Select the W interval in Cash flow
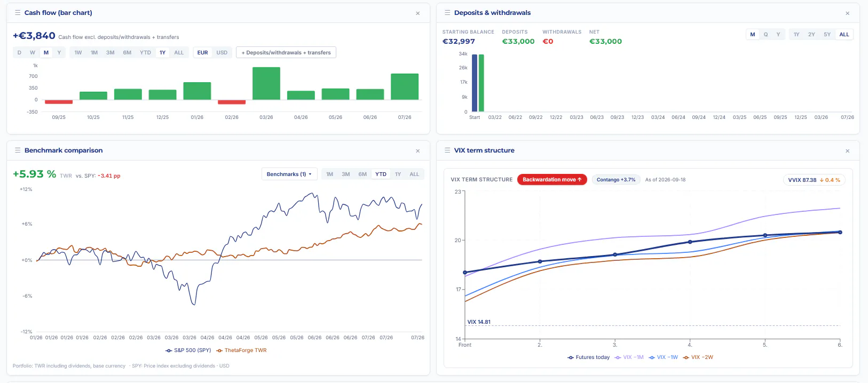The height and width of the screenshot is (383, 868). [33, 52]
